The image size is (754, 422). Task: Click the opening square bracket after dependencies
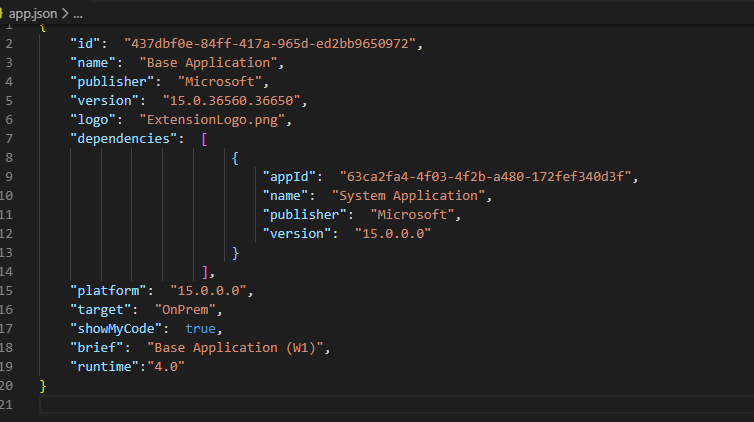pos(204,139)
